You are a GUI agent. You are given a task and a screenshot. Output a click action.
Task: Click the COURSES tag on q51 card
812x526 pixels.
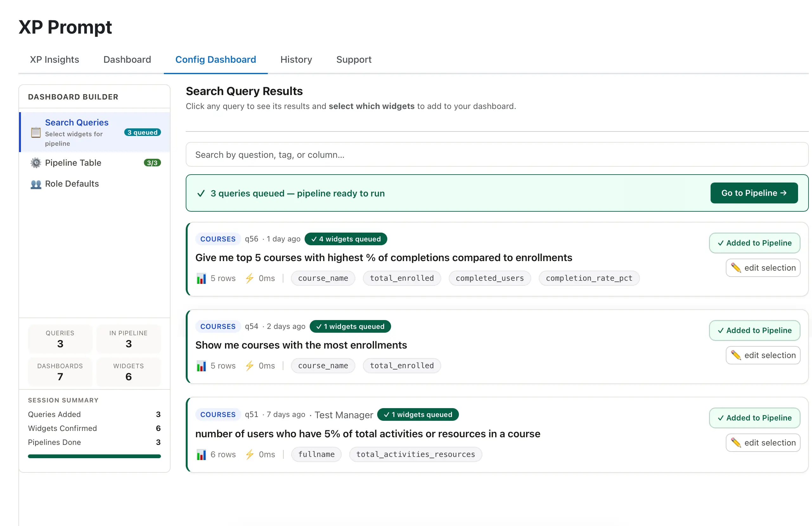[x=218, y=414]
